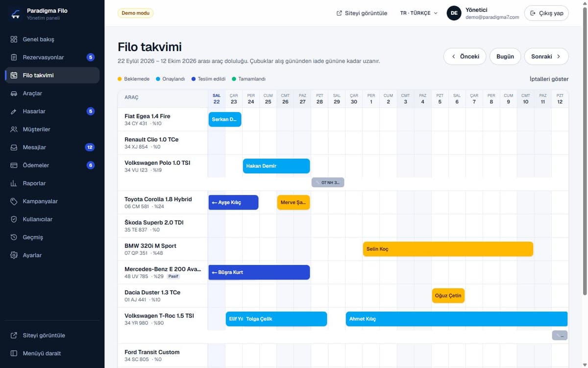Click the Menüyü daralt panel icon
Viewport: 588px width, 368px height.
[x=14, y=353]
